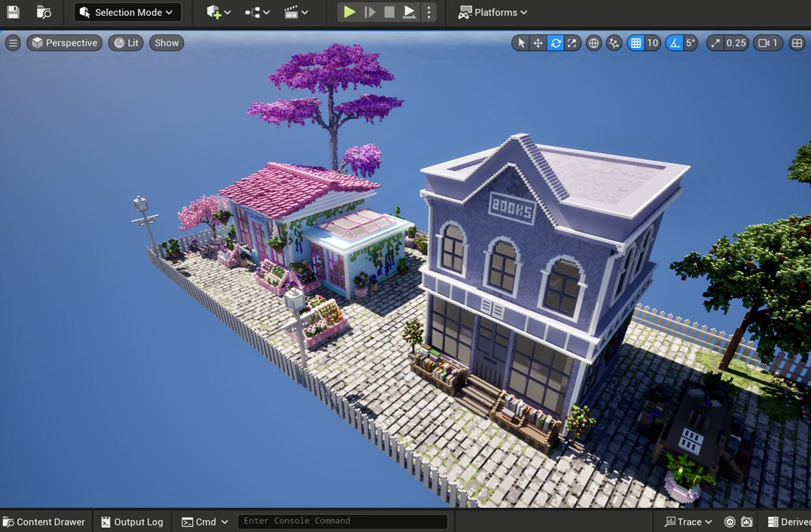Activate the rotate objects tool
This screenshot has height=532, width=811.
coord(555,43)
